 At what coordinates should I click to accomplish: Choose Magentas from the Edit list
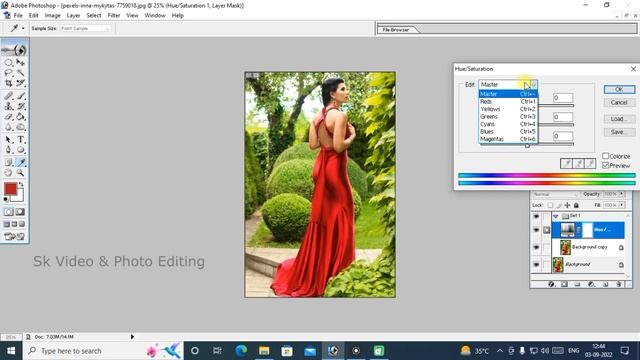tap(508, 139)
